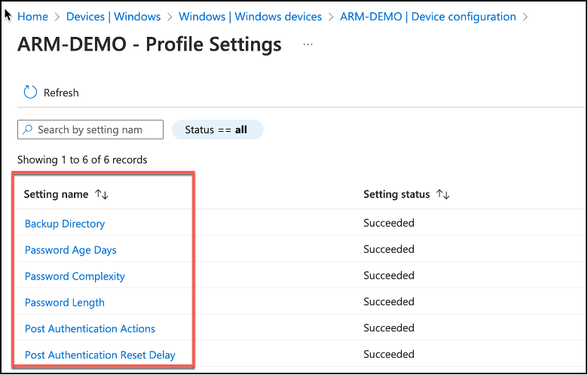Open ARM-DEMO | Device configuration breadcrumb

(x=428, y=17)
